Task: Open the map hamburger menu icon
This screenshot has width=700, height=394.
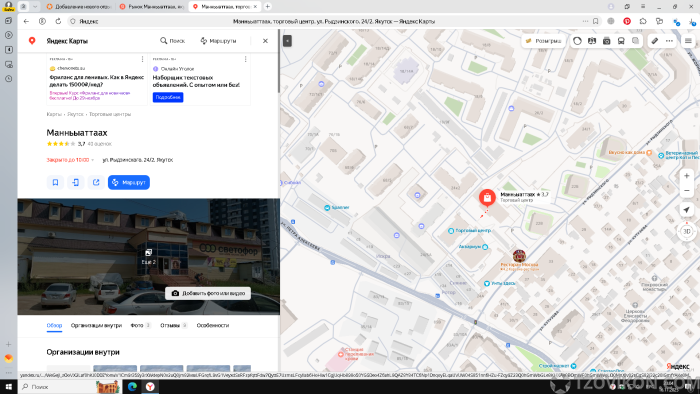Action: (x=688, y=41)
